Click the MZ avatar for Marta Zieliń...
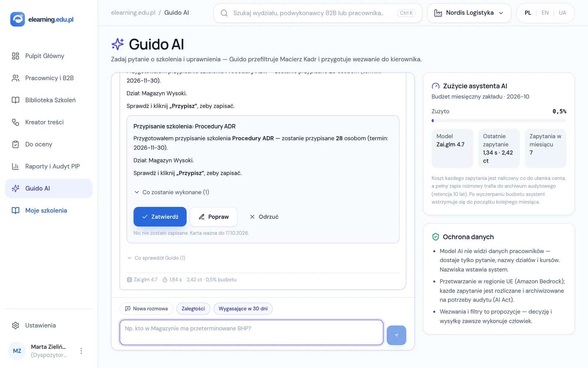The height and width of the screenshot is (368, 588). (x=17, y=351)
